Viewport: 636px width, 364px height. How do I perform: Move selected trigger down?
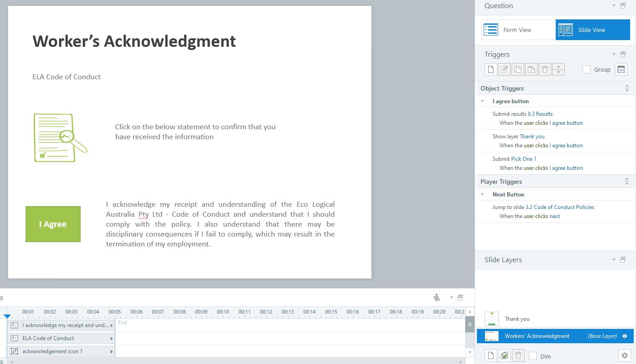coord(558,73)
